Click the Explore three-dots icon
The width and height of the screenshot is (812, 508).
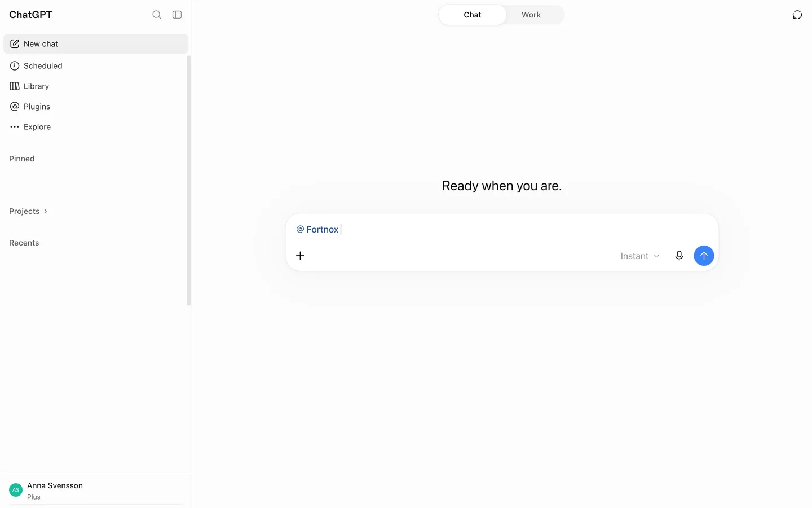[x=15, y=126]
